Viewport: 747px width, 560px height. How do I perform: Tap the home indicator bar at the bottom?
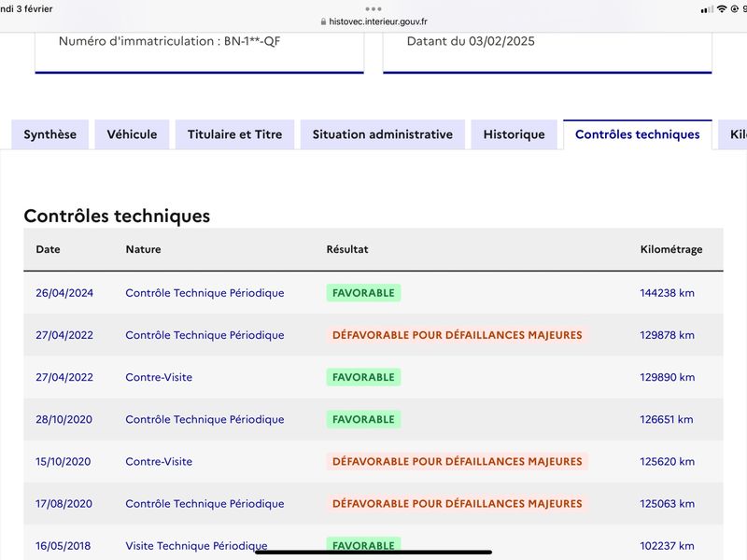coord(373,553)
